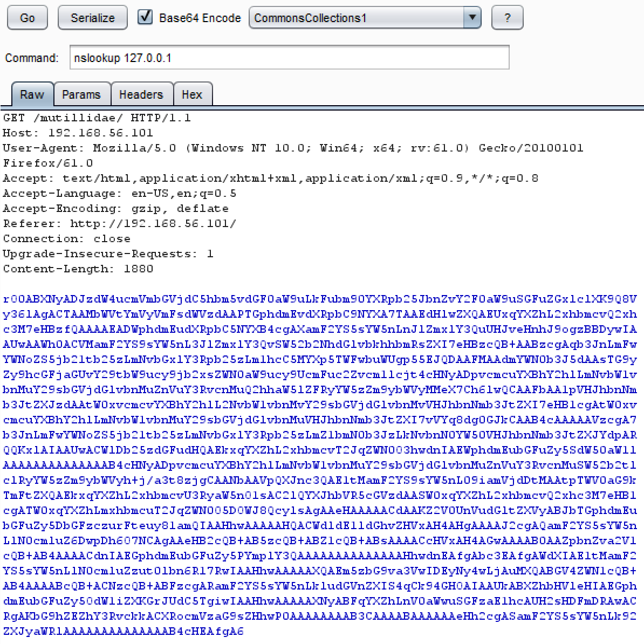
Task: Open help with the question mark button
Action: 507,18
